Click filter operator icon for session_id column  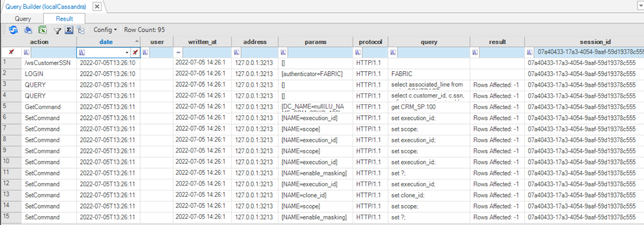tap(530, 52)
